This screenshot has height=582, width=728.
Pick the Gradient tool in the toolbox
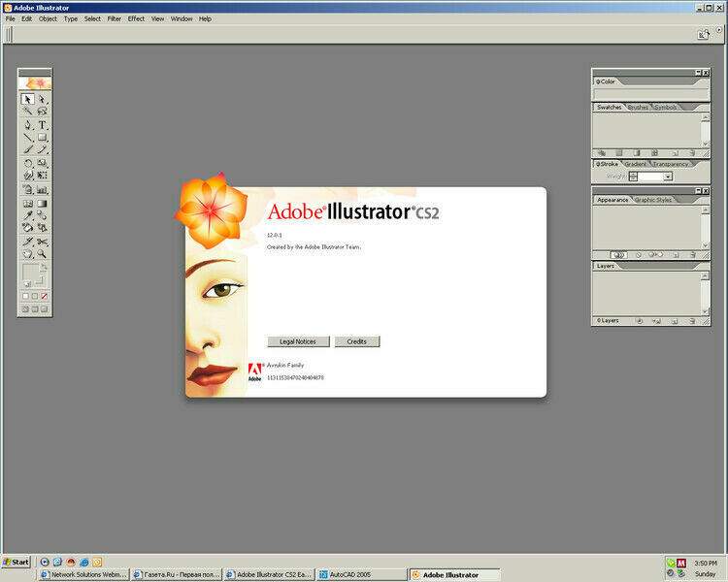click(x=42, y=204)
